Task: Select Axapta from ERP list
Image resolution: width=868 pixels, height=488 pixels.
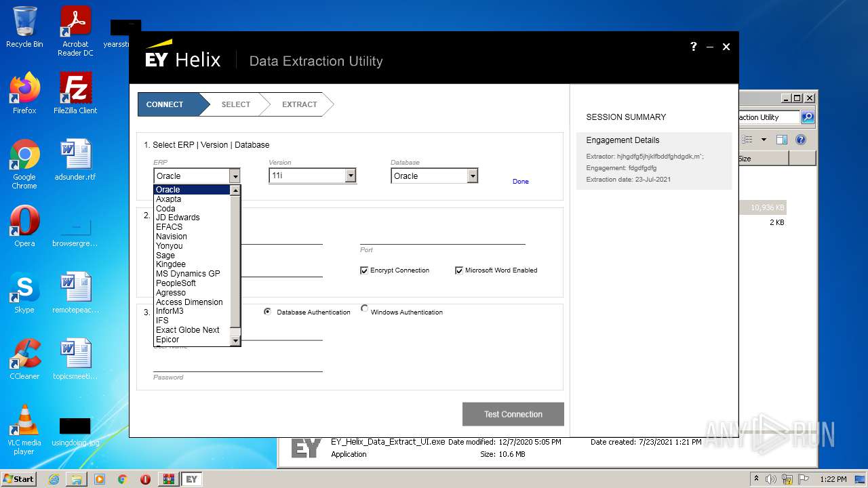Action: (192, 199)
